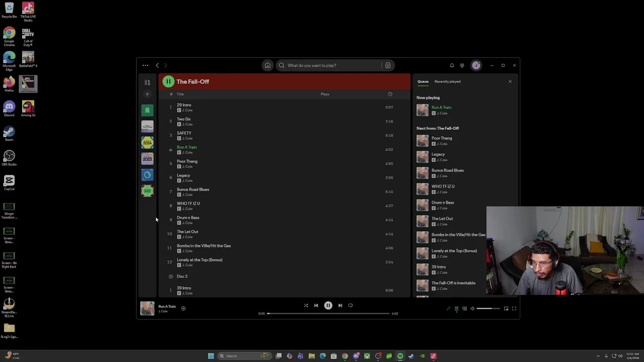Viewport: 644px width, 362px height.
Task: Enter full screen player
Action: [x=514, y=309]
